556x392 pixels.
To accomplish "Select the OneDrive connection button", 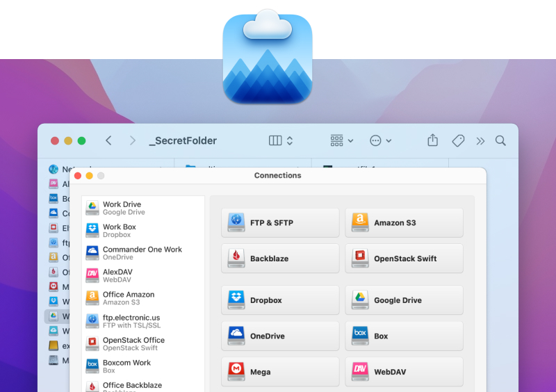I will (x=280, y=336).
